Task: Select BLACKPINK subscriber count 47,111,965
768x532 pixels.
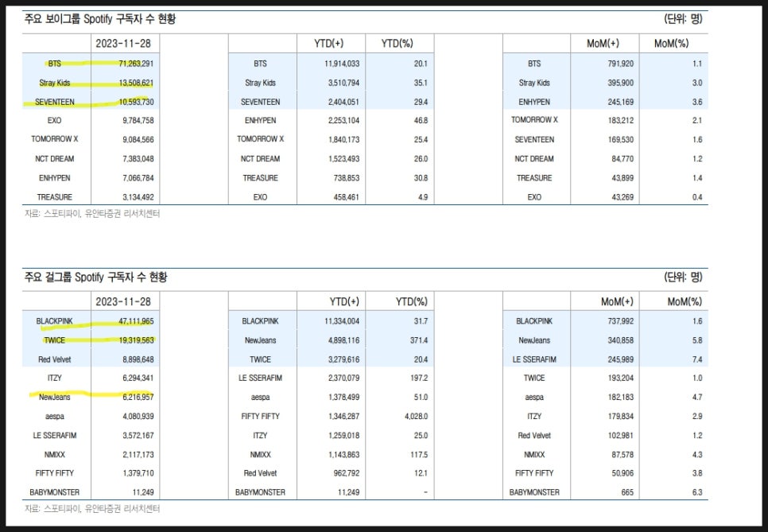Action: [136, 321]
